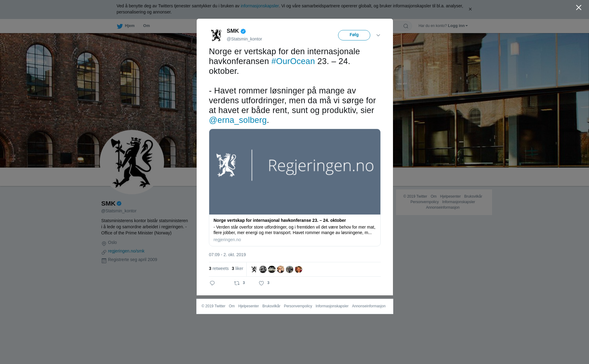This screenshot has height=364, width=589.
Task: Open the #OurOcean hashtag link
Action: coord(293,61)
